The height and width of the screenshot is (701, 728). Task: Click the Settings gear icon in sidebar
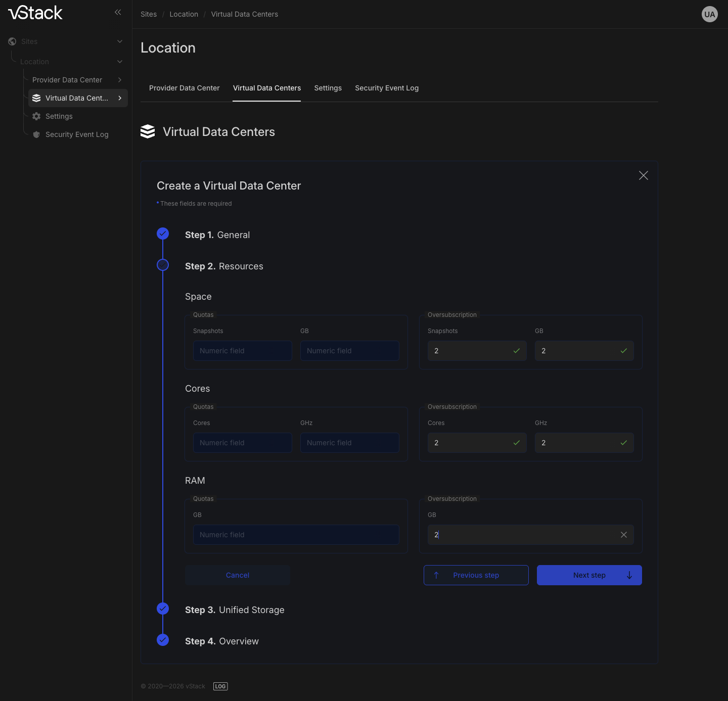36,116
